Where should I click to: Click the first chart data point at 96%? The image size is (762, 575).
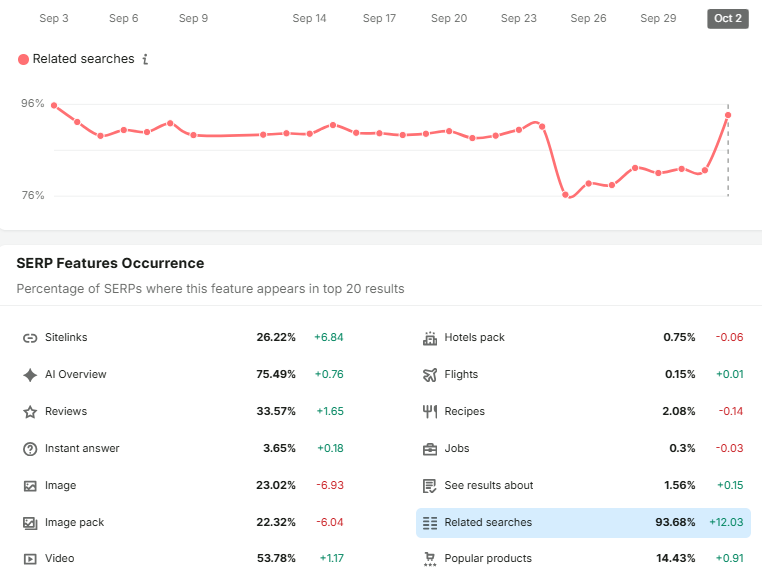coord(54,105)
